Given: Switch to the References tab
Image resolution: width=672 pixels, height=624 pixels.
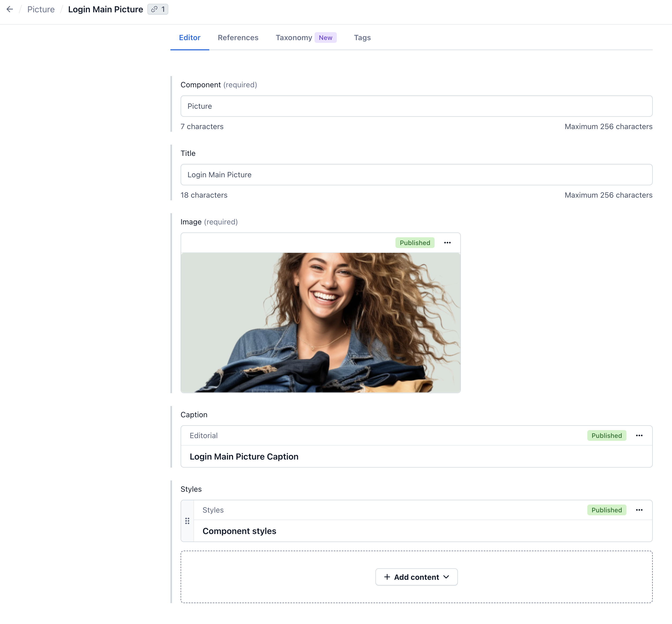Looking at the screenshot, I should [238, 37].
